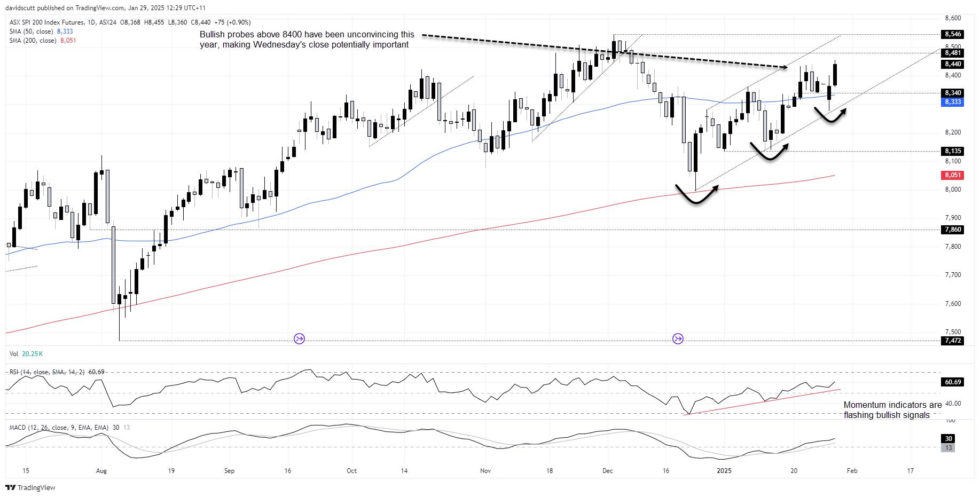This screenshot has height=497, width=980.
Task: Click the purple rollover marker near Sep 16
Action: [299, 338]
